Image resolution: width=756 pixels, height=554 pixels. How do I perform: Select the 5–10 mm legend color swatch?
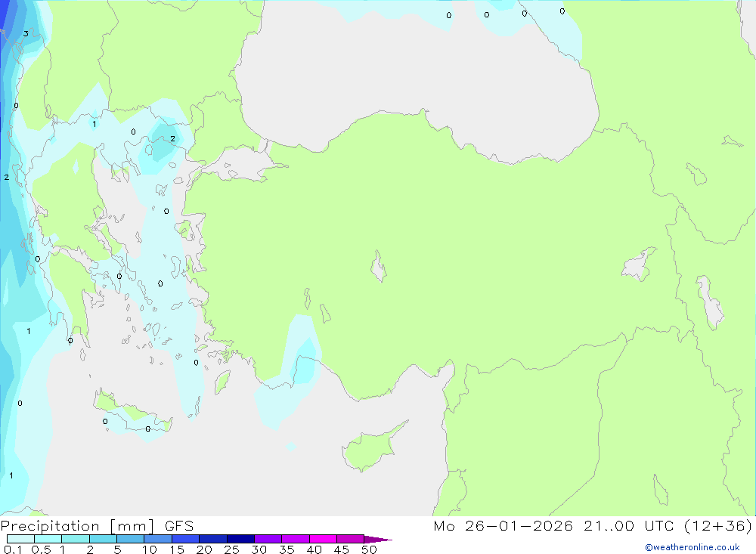[x=130, y=539]
